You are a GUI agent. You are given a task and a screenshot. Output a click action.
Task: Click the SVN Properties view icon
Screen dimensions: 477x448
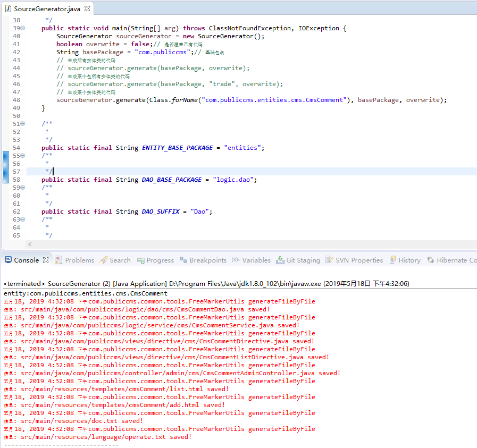click(330, 260)
